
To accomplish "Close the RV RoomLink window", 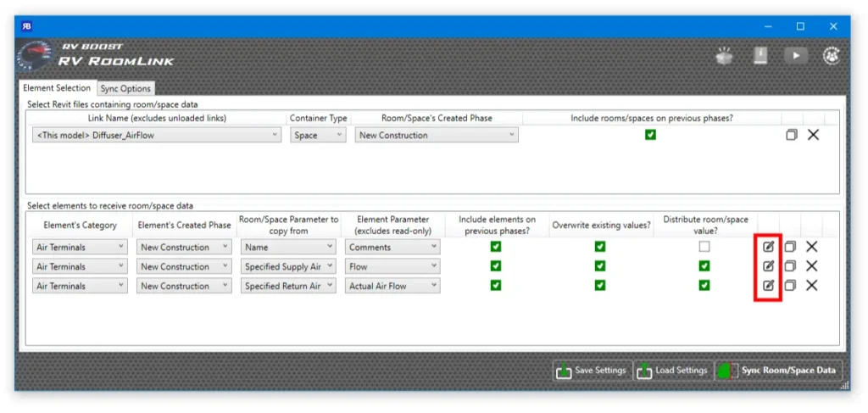I will (833, 26).
